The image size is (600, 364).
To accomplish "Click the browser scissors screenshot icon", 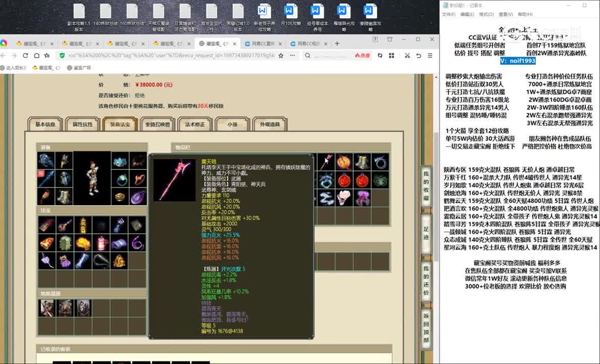I will coord(407,56).
